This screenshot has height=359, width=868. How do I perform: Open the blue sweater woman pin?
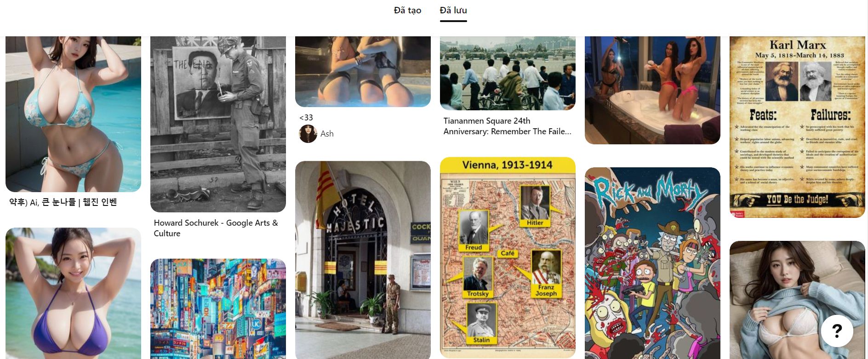(x=797, y=300)
